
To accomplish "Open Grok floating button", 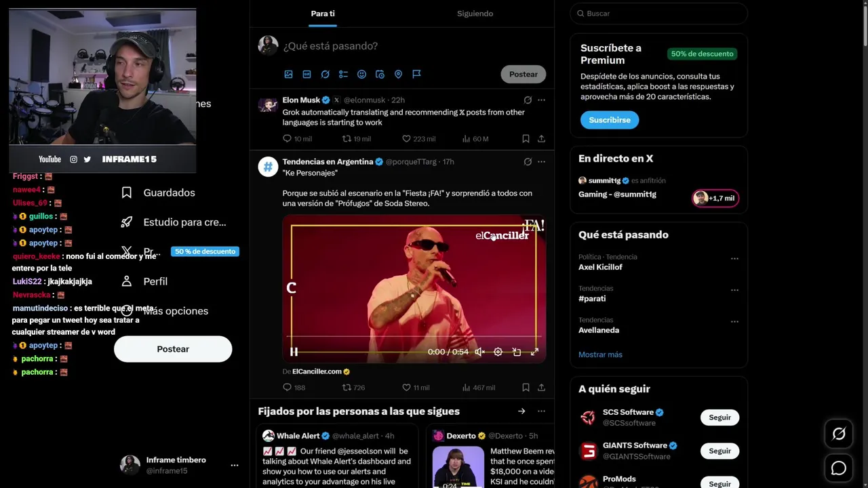I will coord(839,434).
